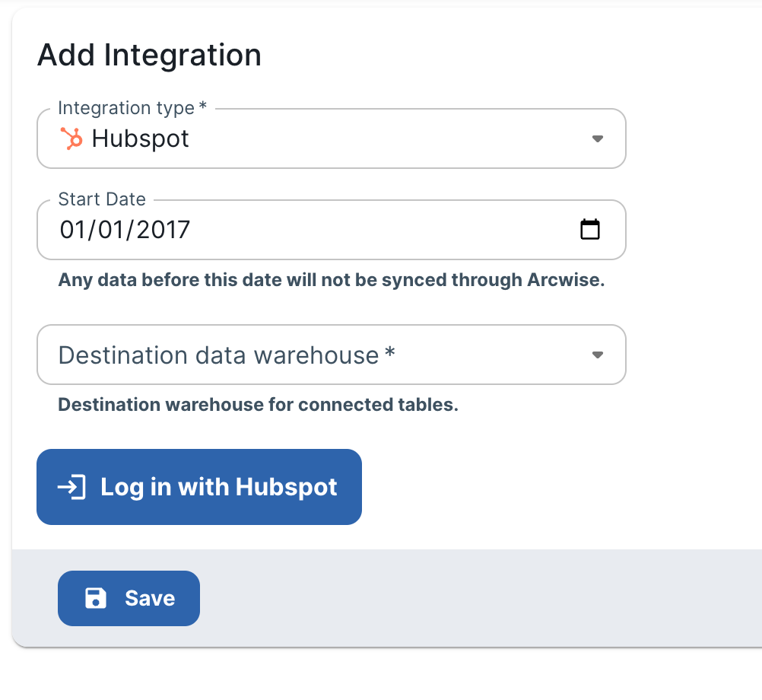The height and width of the screenshot is (700, 762).
Task: Expand the Destination data warehouse dropdown arrow
Action: point(598,355)
